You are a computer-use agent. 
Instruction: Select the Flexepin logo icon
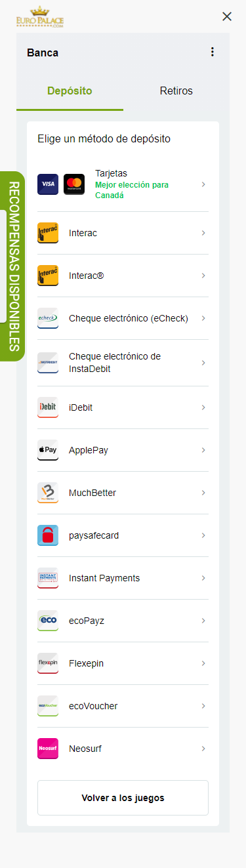click(x=48, y=663)
